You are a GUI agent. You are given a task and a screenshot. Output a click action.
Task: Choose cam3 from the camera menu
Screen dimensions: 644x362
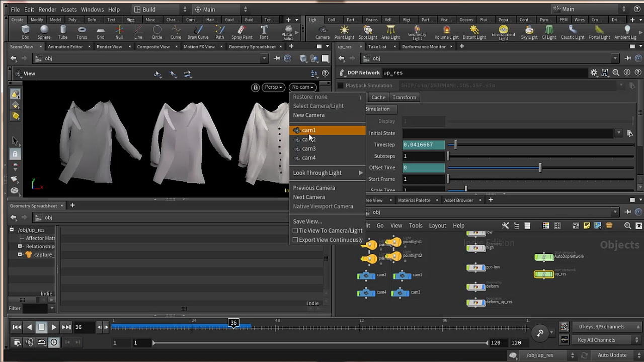[x=308, y=149]
